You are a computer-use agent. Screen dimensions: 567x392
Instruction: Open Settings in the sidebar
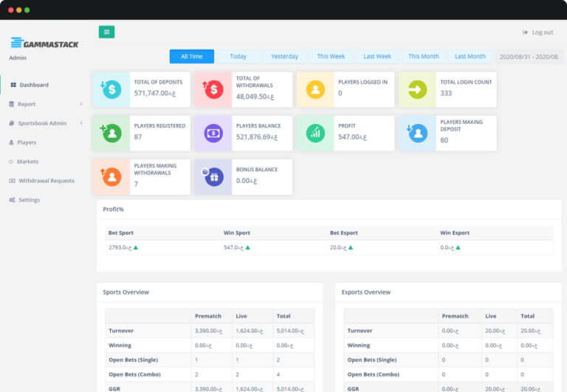29,200
